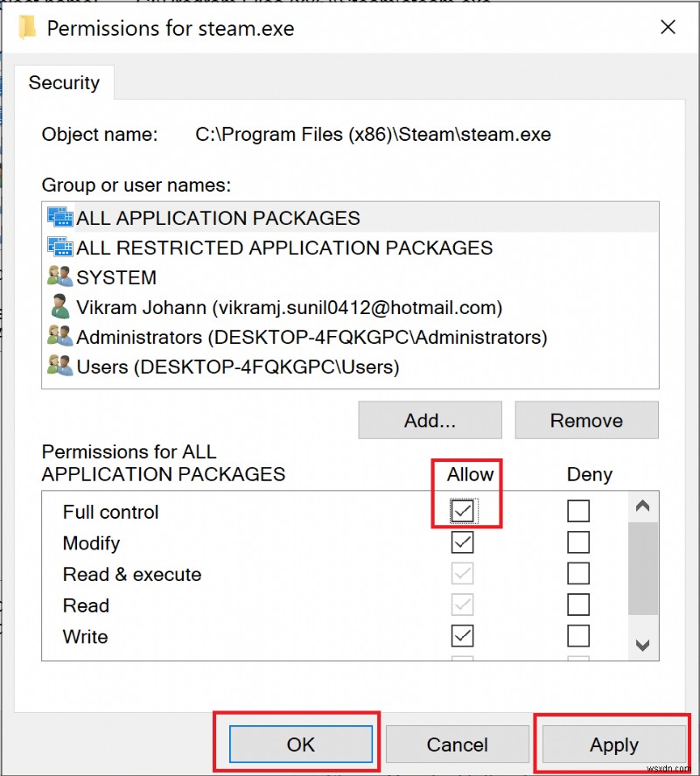The height and width of the screenshot is (776, 700).
Task: Click the folder icon in title bar
Action: point(27,28)
